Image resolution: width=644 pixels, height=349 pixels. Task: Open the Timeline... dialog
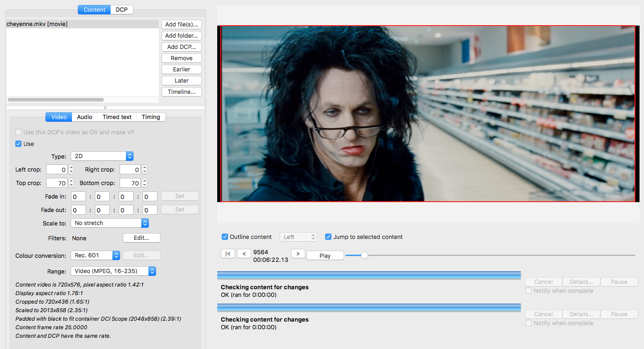pos(182,92)
